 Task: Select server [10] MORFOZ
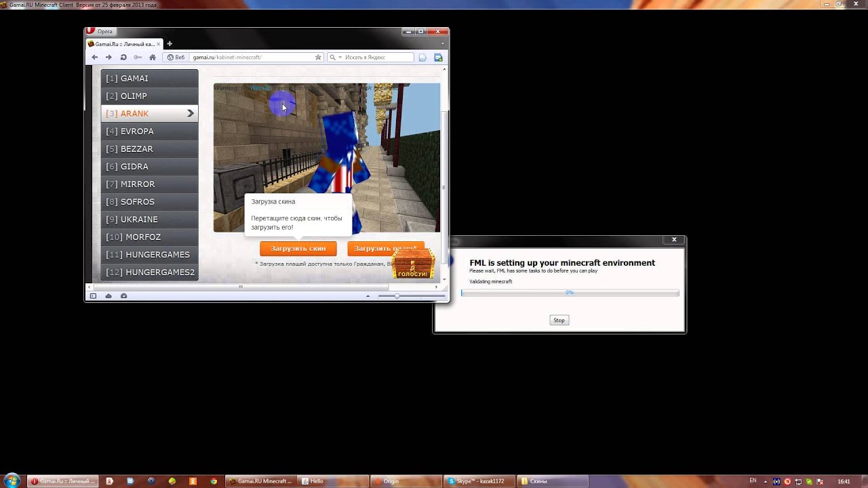pos(149,237)
